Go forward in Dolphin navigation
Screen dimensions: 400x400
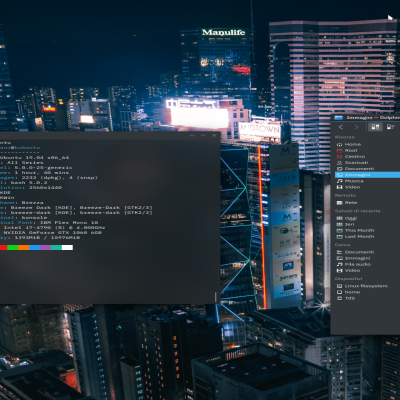[356, 127]
